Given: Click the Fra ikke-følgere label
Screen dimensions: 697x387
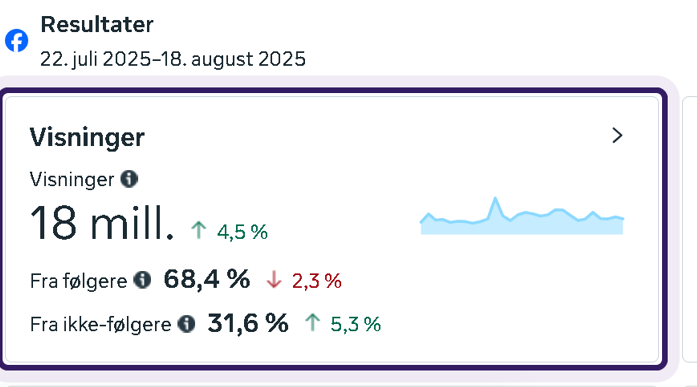Looking at the screenshot, I should point(100,325).
